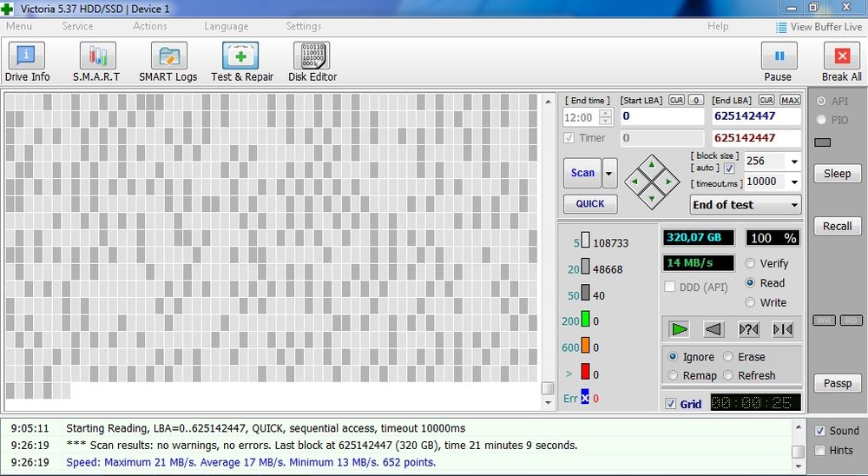This screenshot has width=868, height=476.
Task: Open the Menu menu
Action: (19, 26)
